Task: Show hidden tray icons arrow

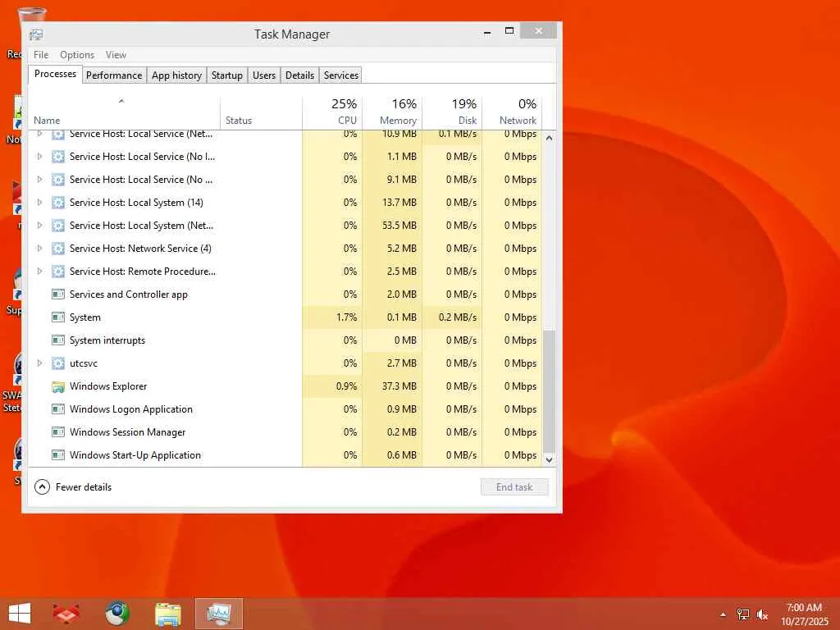Action: click(x=723, y=614)
